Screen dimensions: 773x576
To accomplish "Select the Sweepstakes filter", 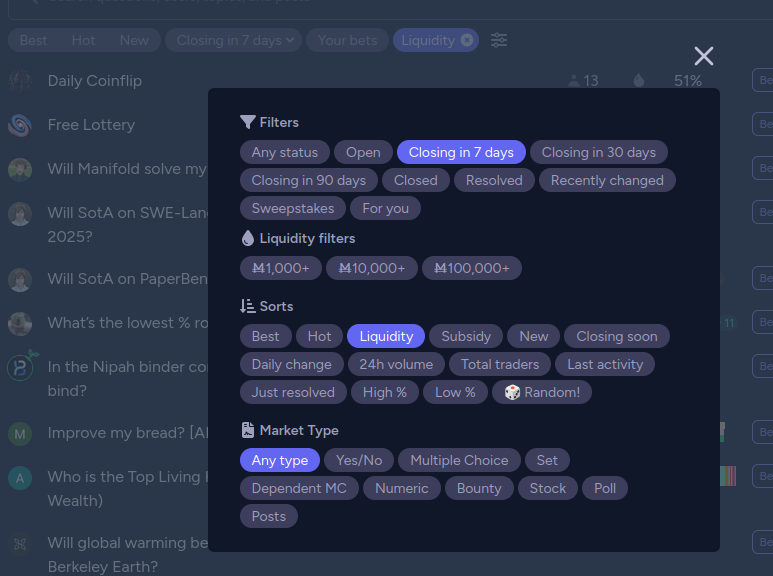I will 293,209.
